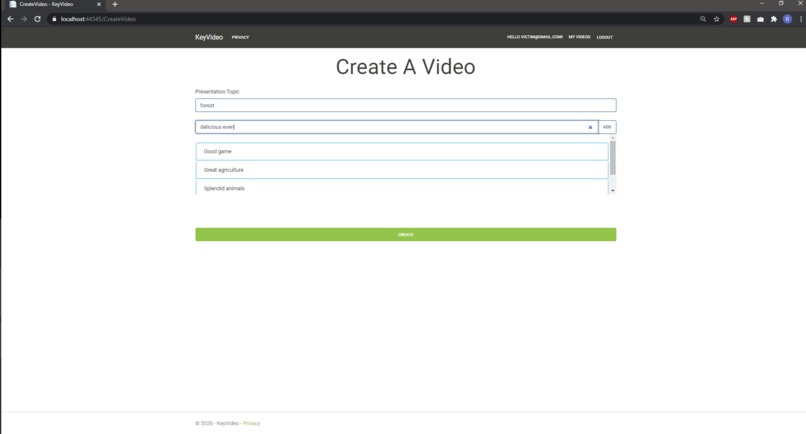Go back to the previous page

pos(10,19)
